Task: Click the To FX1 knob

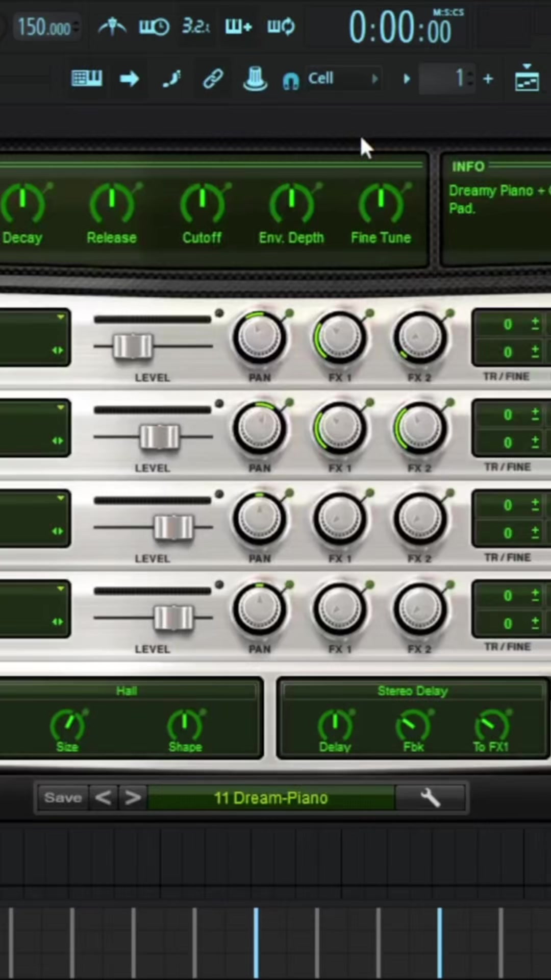Action: click(x=492, y=725)
